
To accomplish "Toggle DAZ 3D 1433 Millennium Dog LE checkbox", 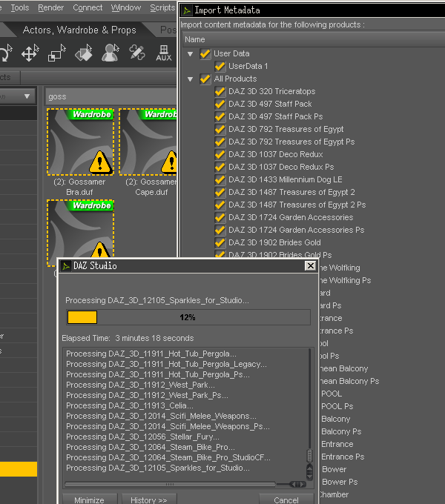I will tap(220, 179).
